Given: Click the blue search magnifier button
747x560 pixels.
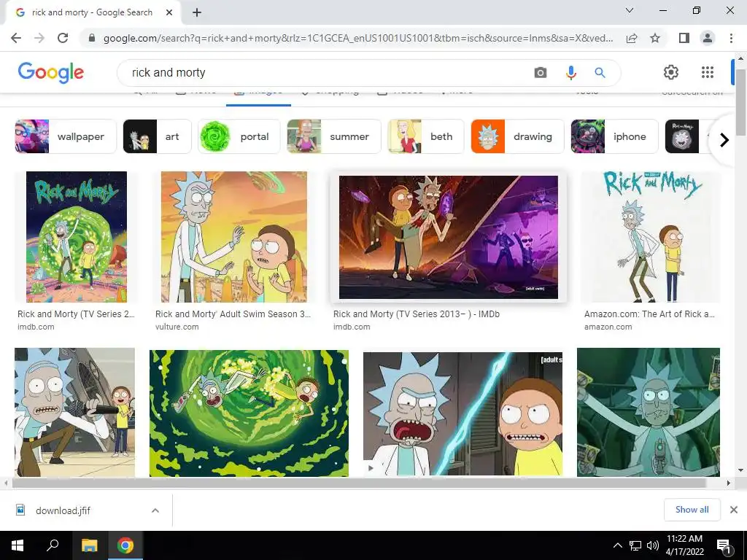Looking at the screenshot, I should pyautogui.click(x=600, y=72).
